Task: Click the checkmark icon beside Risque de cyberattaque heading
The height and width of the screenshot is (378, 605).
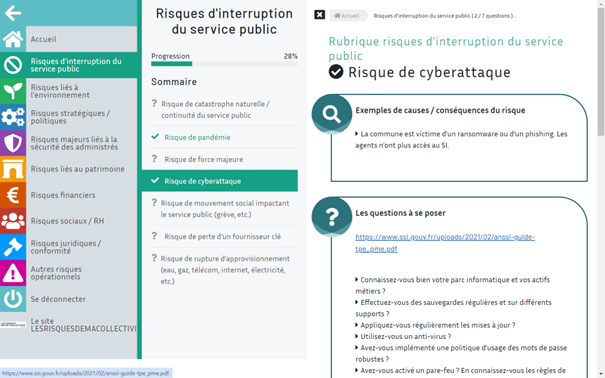Action: coord(336,72)
